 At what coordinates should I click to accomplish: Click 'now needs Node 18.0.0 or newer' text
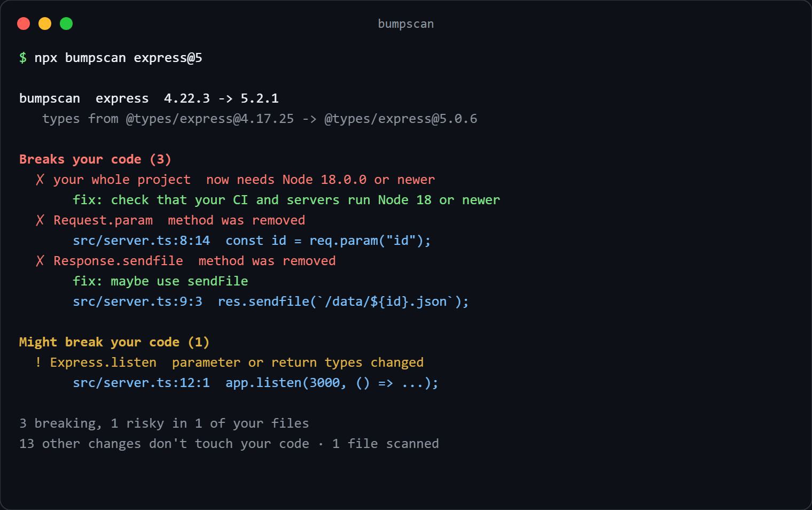(321, 180)
